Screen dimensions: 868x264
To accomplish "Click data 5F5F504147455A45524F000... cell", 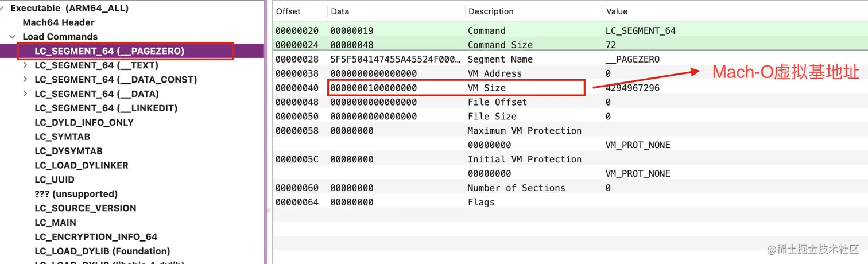I will click(396, 59).
